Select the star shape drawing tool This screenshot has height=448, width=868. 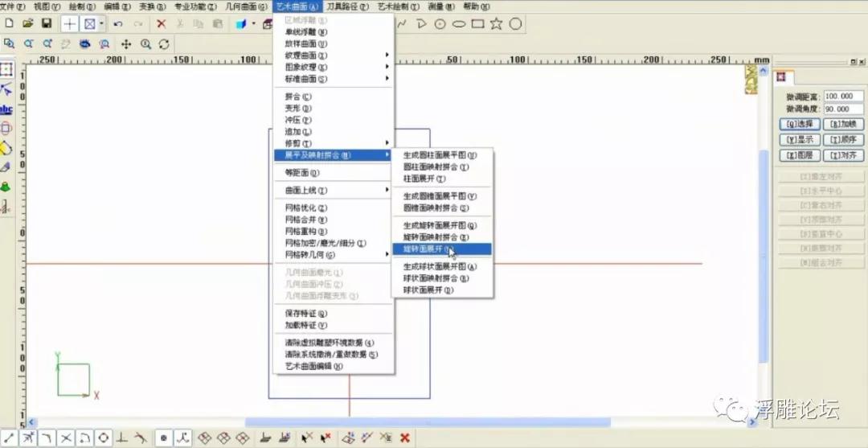click(x=497, y=24)
